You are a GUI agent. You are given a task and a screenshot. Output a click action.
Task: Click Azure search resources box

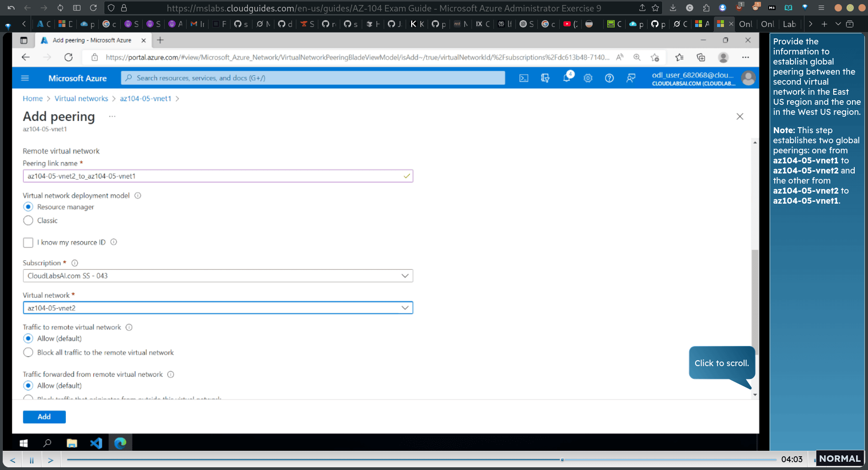point(313,78)
